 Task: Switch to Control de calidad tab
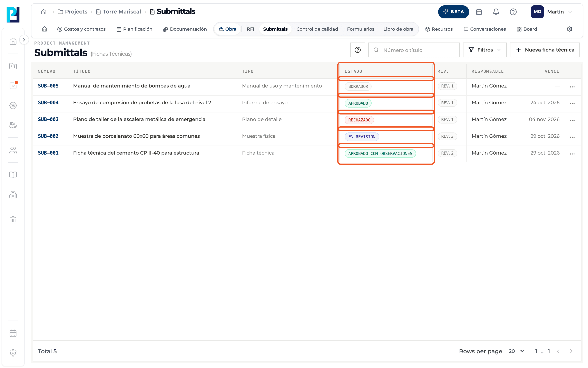pos(317,29)
